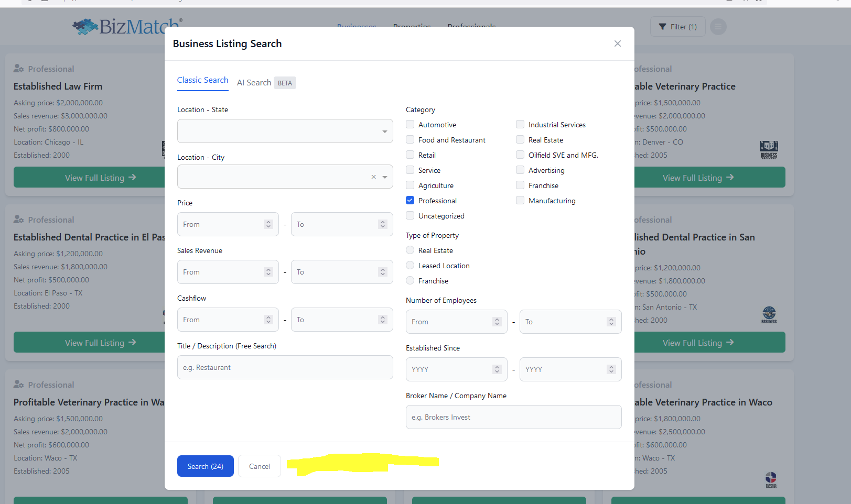Click the Price From stepper arrows
This screenshot has height=504, width=851.
pos(268,224)
